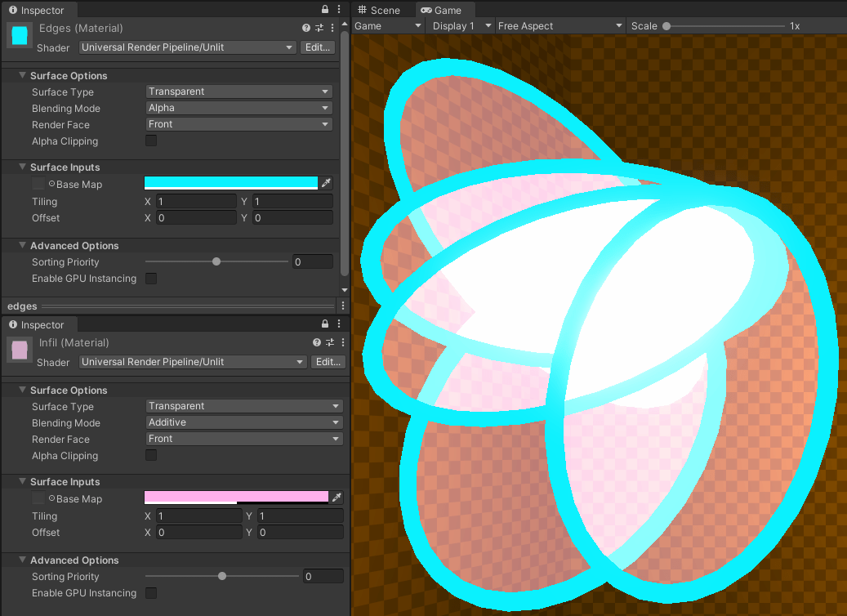847x616 pixels.
Task: Click the eyedropper beside the pink Base Map
Action: pyautogui.click(x=337, y=498)
